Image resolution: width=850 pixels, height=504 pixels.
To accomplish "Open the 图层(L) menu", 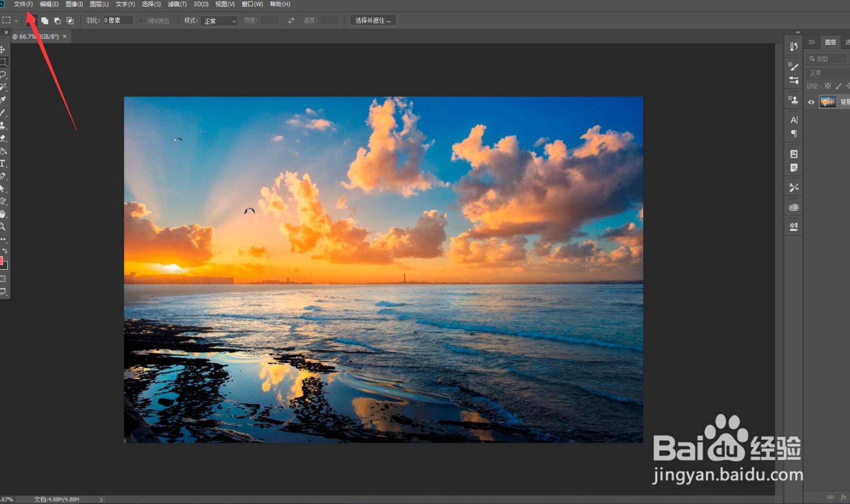I will 99,4.
